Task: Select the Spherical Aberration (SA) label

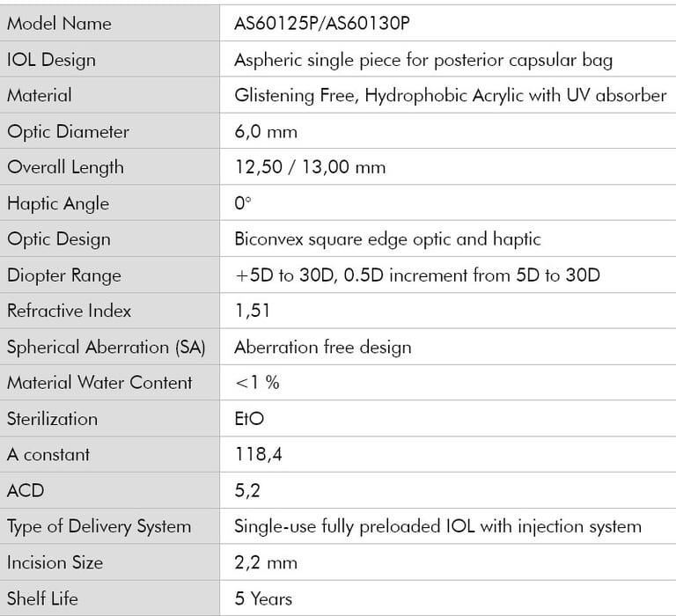Action: point(106,347)
